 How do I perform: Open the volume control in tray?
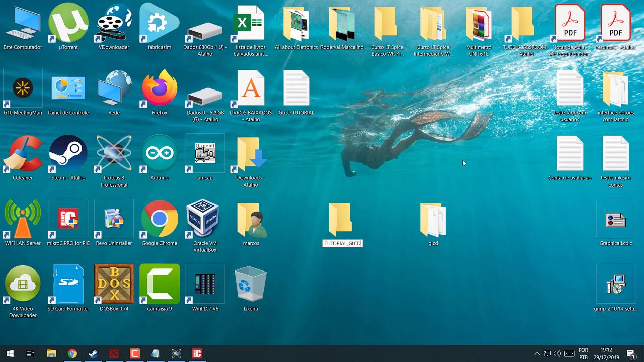[557, 353]
